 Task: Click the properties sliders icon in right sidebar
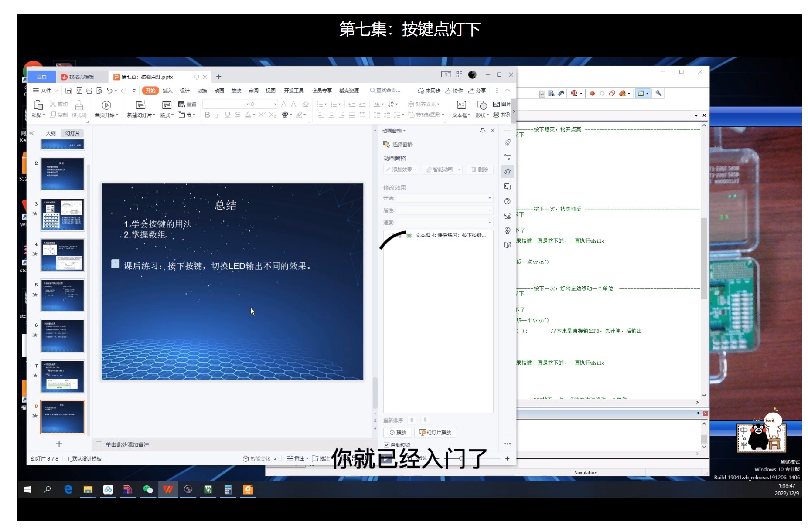pos(508,157)
